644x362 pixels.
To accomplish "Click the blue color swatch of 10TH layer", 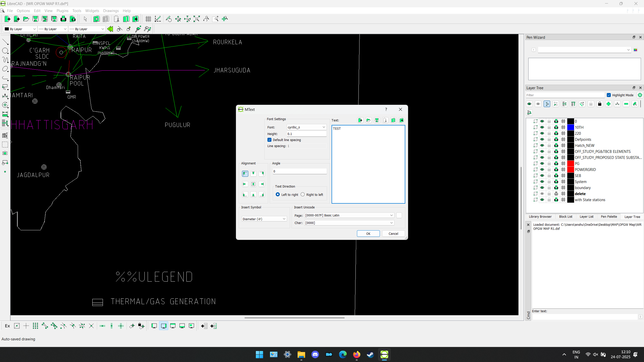I will click(x=571, y=127).
